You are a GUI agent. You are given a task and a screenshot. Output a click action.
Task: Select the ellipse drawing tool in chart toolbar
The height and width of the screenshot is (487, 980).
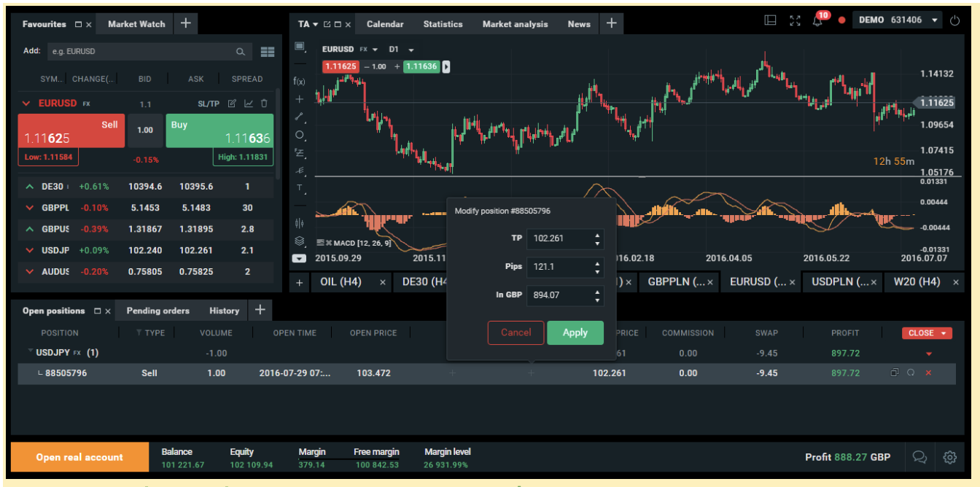[x=299, y=135]
